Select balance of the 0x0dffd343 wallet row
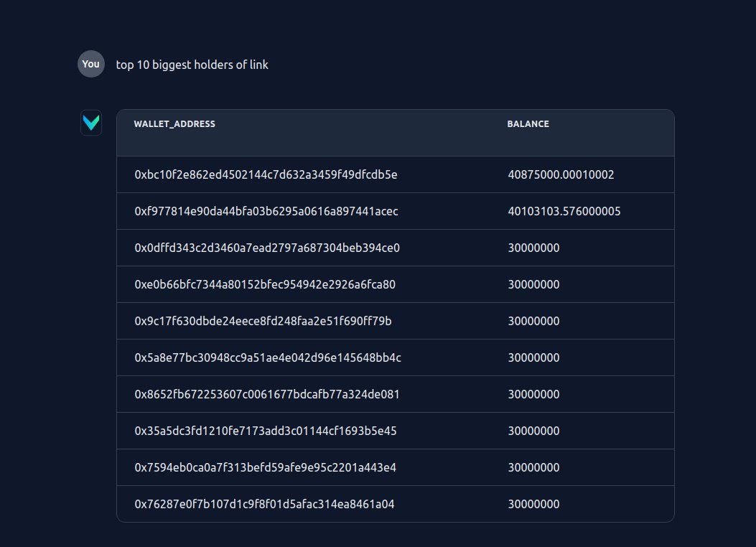This screenshot has width=756, height=547. point(533,248)
